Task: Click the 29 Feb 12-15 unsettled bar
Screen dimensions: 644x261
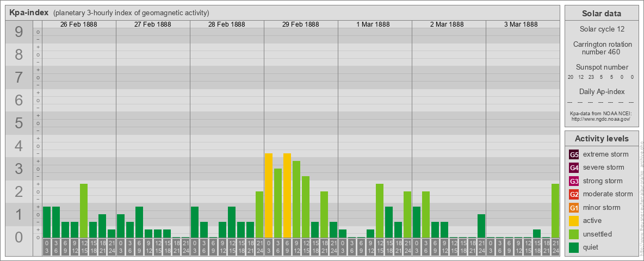Action: pyautogui.click(x=306, y=207)
